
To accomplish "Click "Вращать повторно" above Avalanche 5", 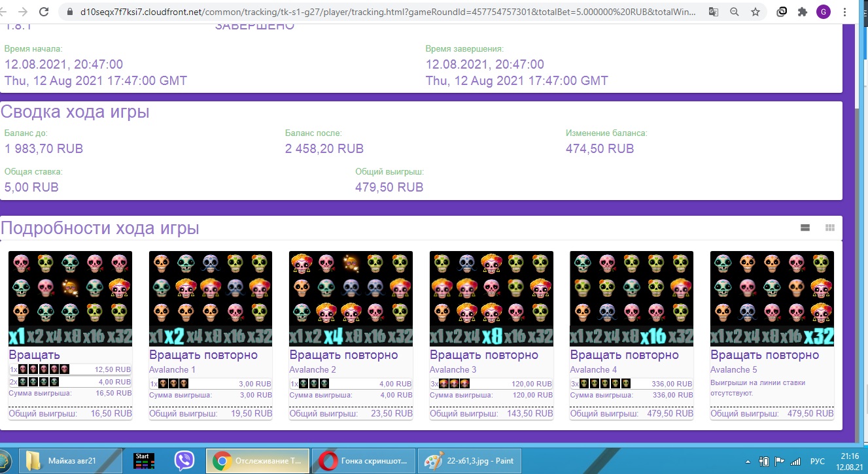I will [x=765, y=355].
